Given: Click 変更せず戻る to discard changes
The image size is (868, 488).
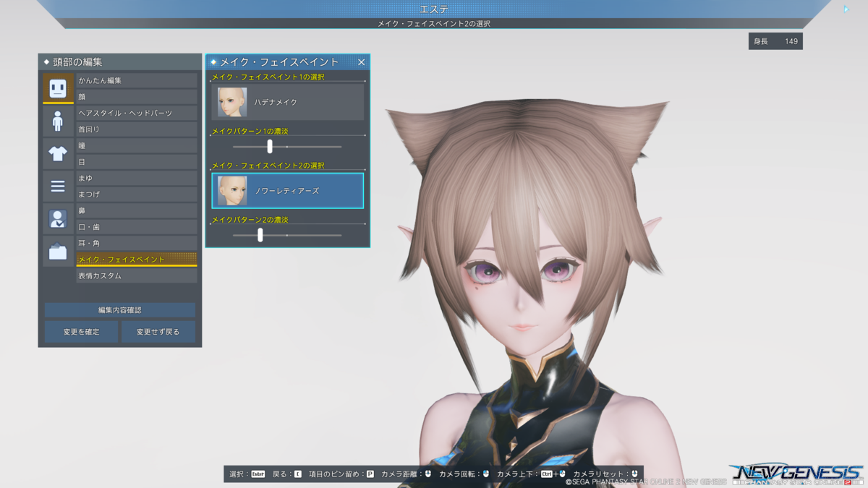Looking at the screenshot, I should [x=158, y=332].
